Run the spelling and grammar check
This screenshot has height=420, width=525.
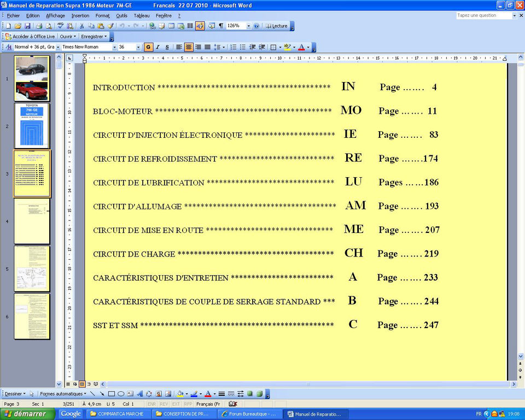(x=61, y=26)
